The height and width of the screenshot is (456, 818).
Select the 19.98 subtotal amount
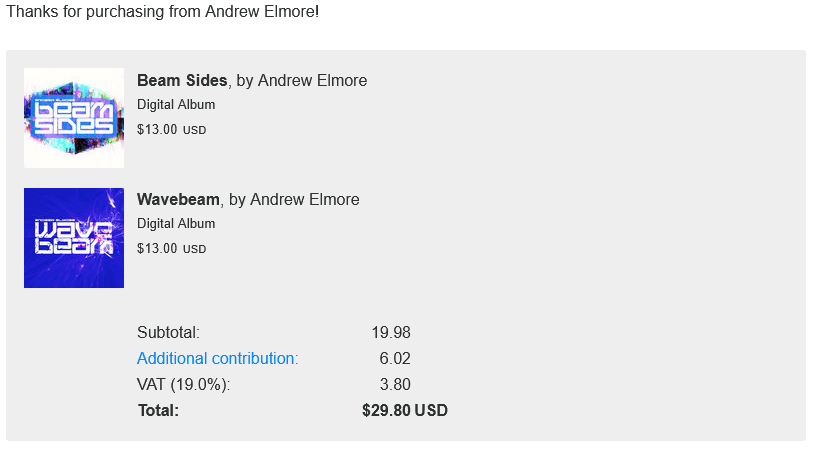click(391, 333)
